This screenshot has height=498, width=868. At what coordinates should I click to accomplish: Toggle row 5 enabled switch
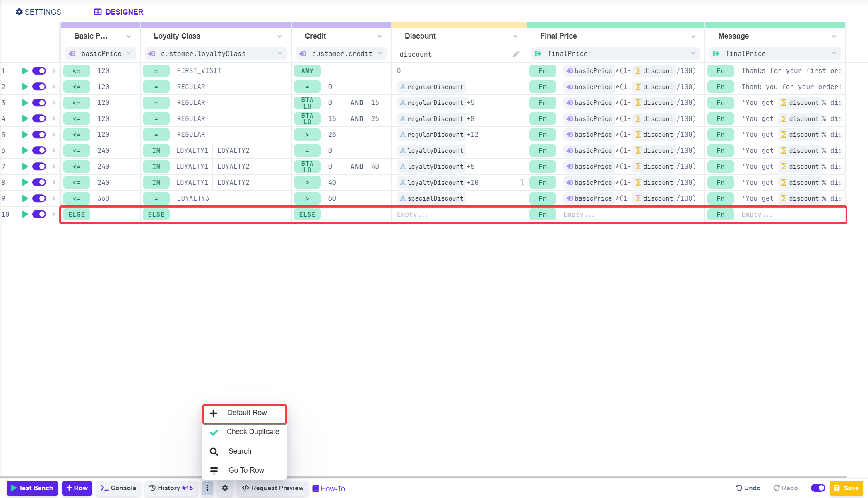pos(39,135)
